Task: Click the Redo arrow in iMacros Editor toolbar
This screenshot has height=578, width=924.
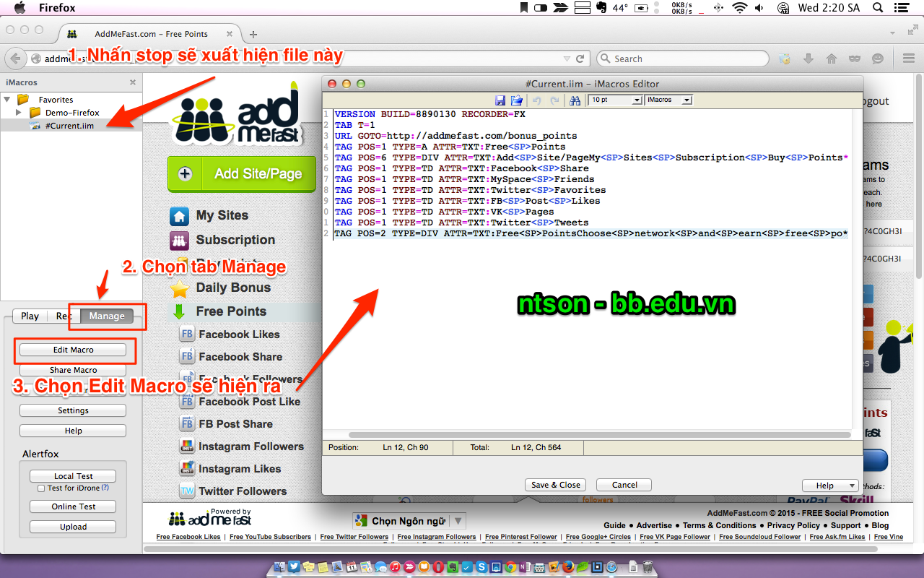Action: (x=554, y=100)
